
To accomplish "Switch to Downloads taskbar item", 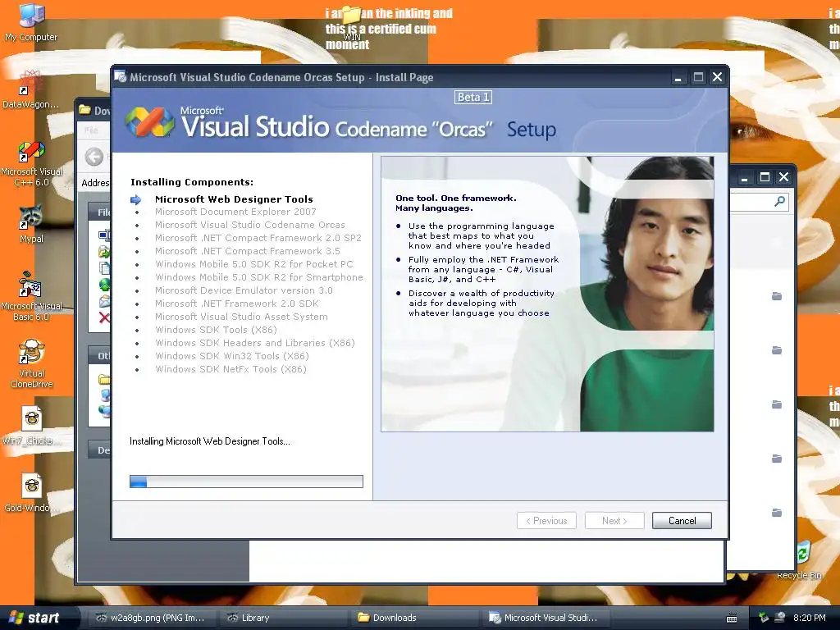I will click(415, 618).
